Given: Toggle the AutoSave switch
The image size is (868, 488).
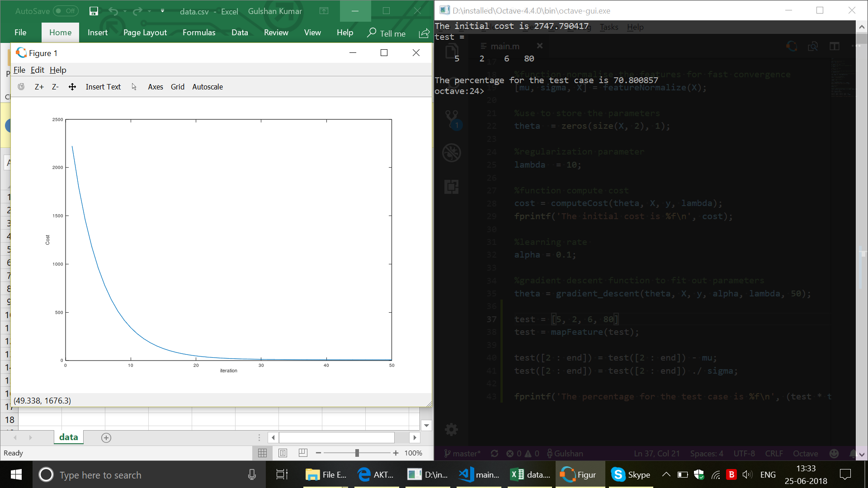Looking at the screenshot, I should tap(66, 11).
